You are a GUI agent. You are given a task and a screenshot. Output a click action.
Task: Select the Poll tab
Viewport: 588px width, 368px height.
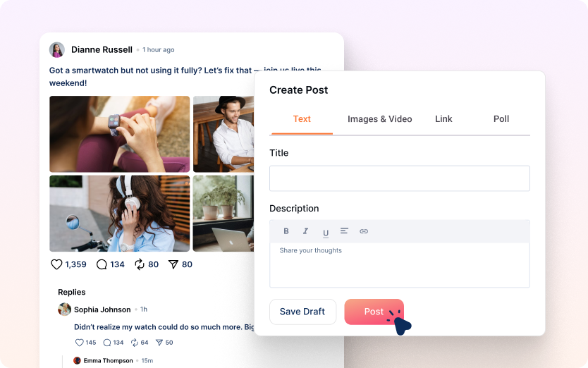click(x=501, y=119)
